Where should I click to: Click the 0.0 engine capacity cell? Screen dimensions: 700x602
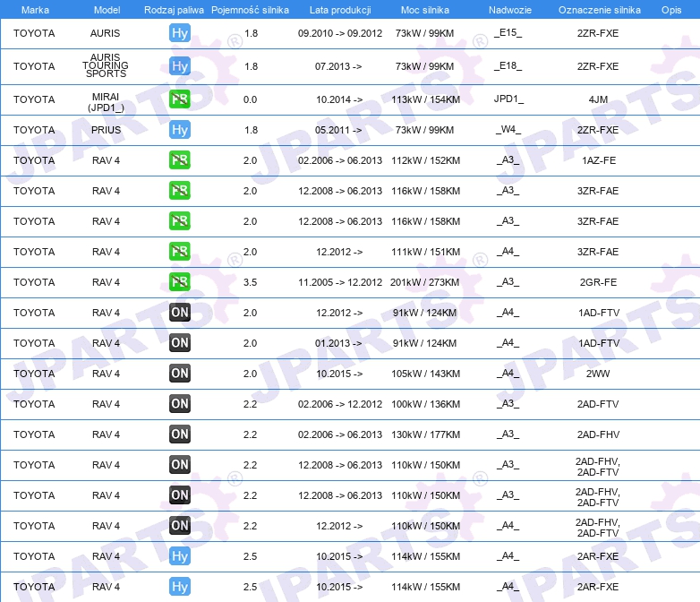click(x=250, y=99)
